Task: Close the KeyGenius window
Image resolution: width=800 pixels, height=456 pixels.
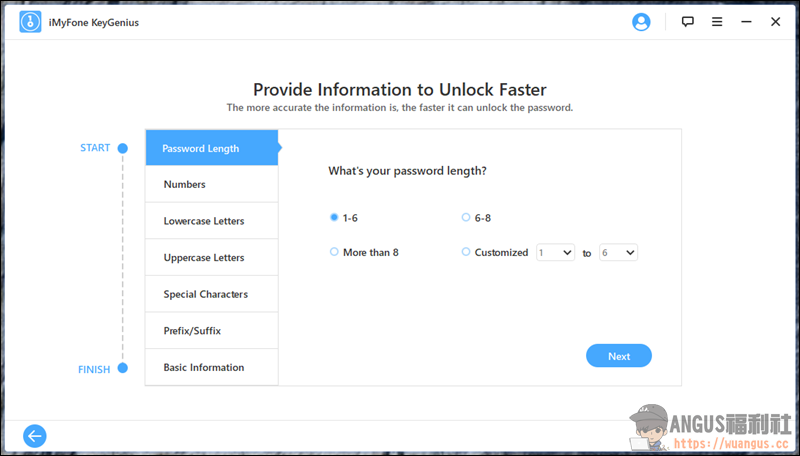Action: tap(775, 22)
